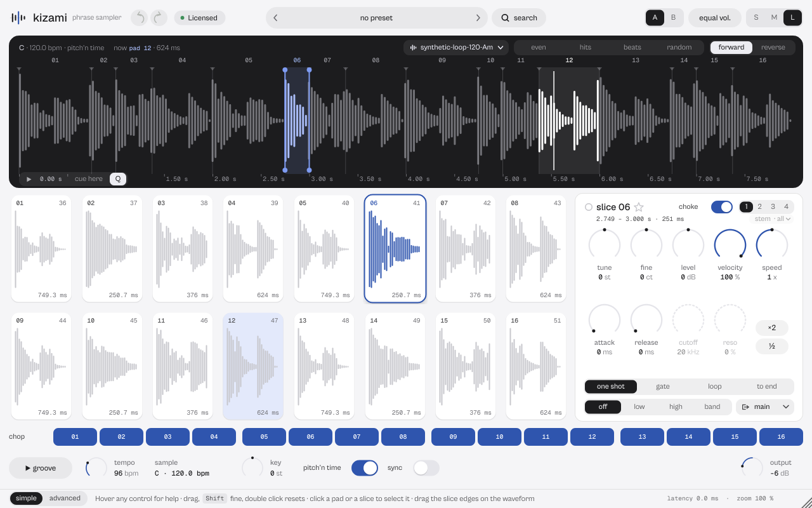
Task: Select the beats slicing mode
Action: 632,48
